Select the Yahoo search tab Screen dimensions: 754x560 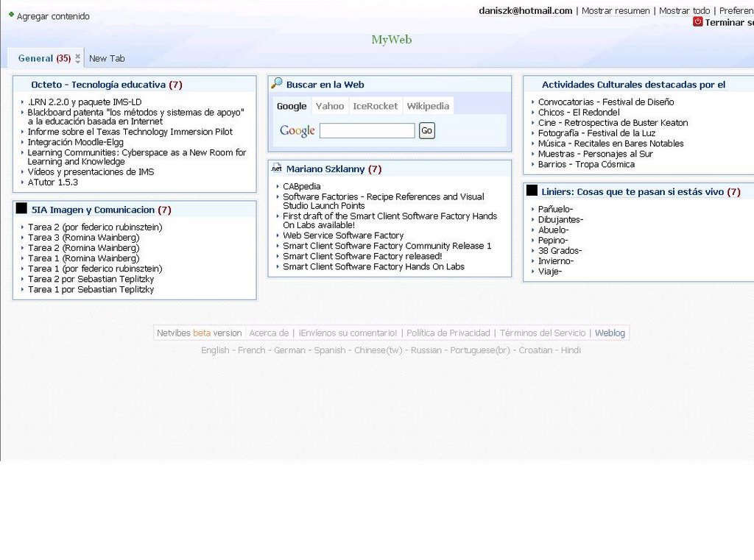(329, 106)
